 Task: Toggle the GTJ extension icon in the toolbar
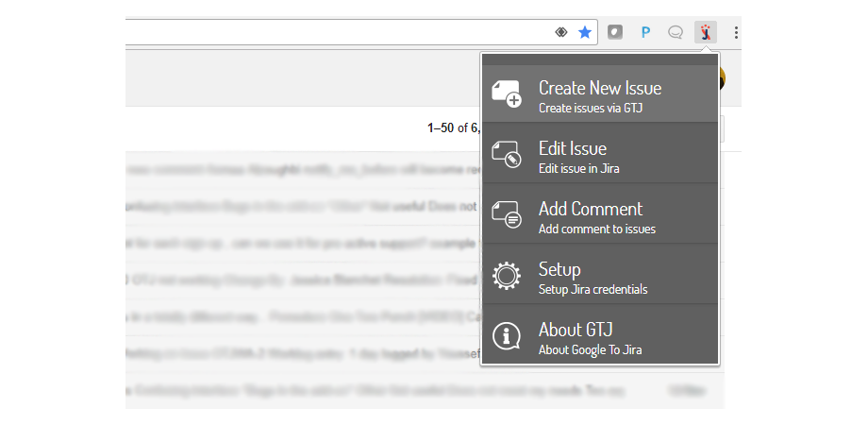pos(705,32)
